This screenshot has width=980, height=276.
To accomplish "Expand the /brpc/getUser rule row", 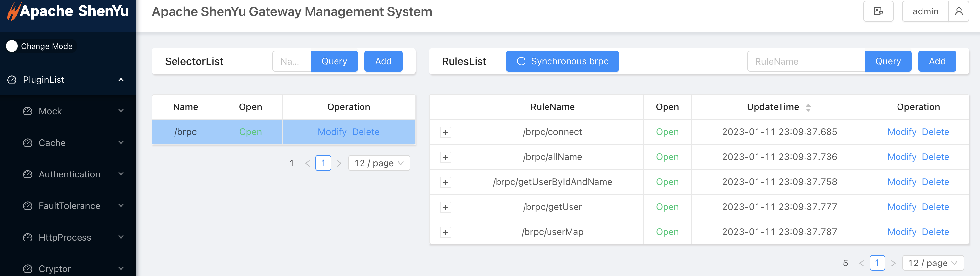I will (x=445, y=207).
